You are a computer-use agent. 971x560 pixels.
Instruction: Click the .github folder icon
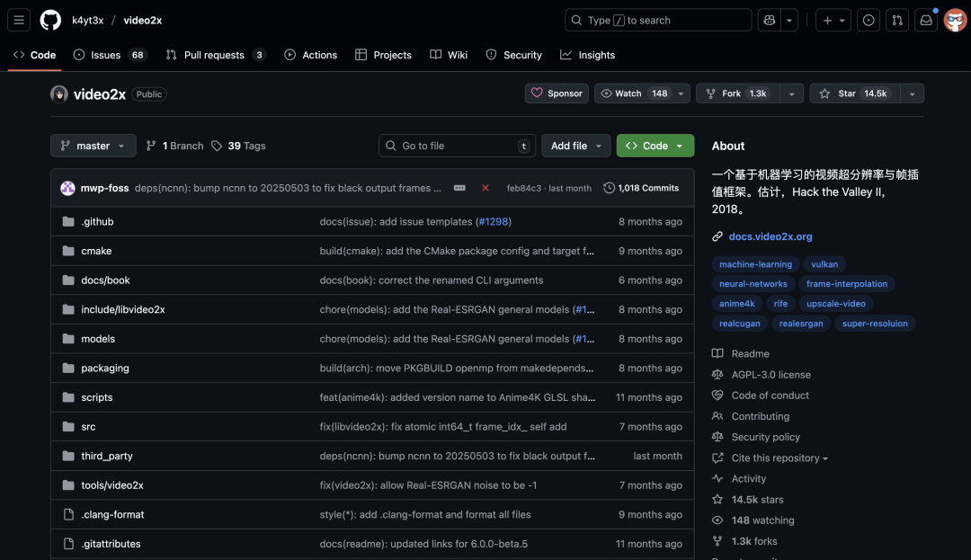click(68, 221)
